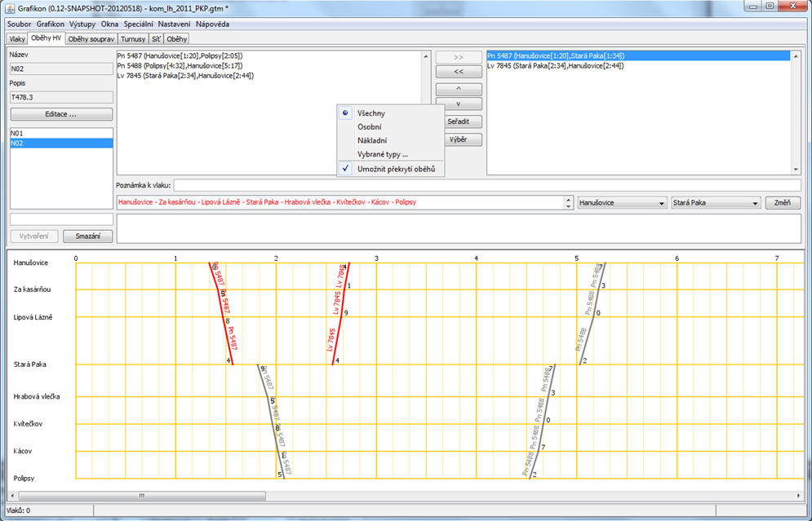
Task: Select Pn 5487 Hanušovice–Stará Paka in right list
Action: 638,56
